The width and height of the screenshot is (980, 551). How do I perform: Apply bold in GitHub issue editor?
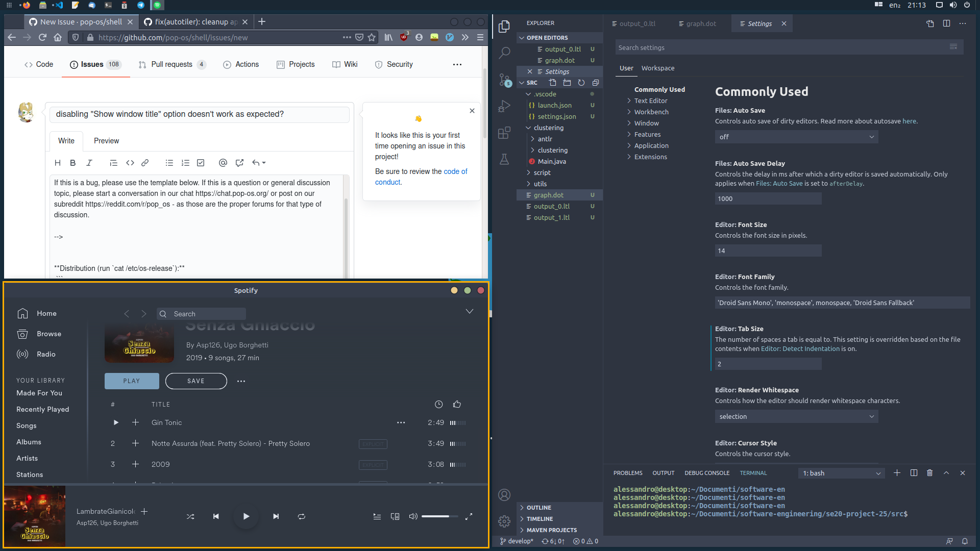click(73, 163)
